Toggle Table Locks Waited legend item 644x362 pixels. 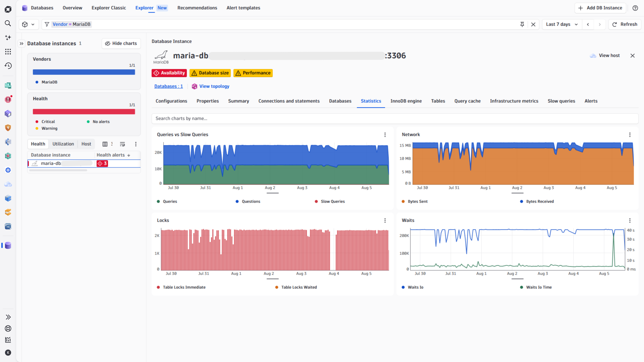[296, 287]
